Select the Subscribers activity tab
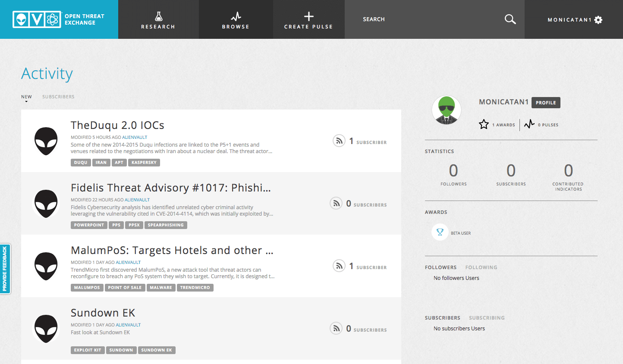The height and width of the screenshot is (364, 623). click(58, 97)
